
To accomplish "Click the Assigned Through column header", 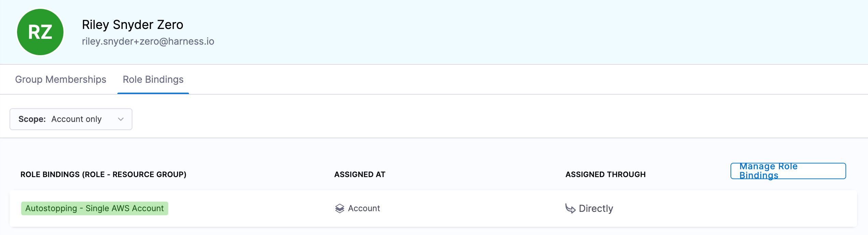I will 605,174.
